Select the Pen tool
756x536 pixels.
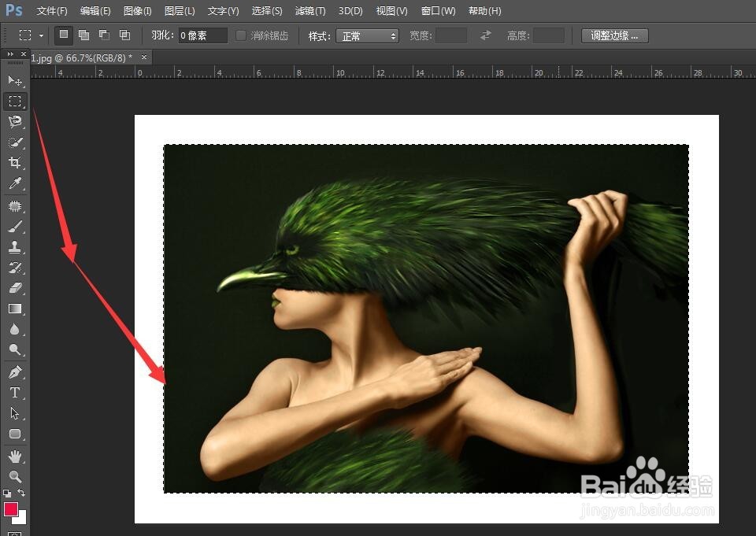pyautogui.click(x=15, y=372)
